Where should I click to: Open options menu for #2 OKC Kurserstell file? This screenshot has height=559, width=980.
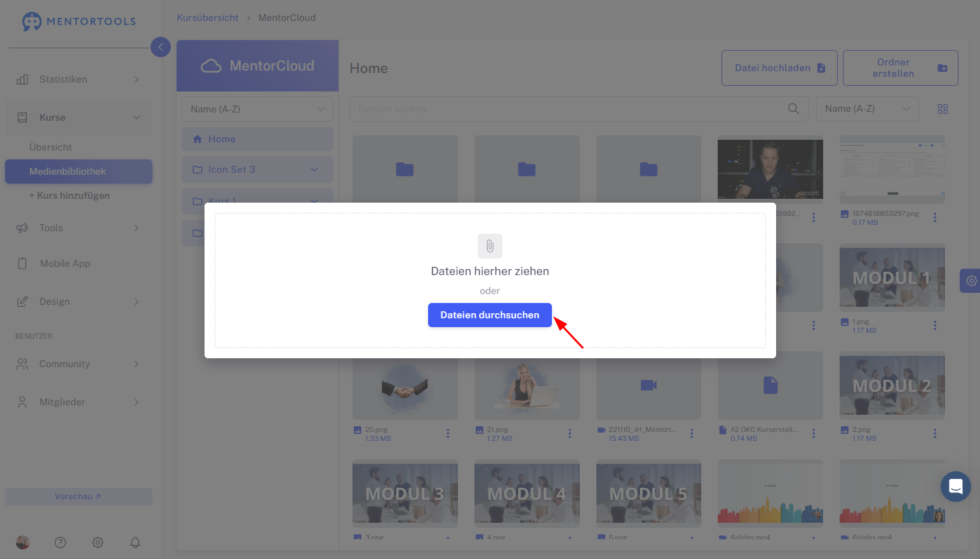pyautogui.click(x=814, y=433)
